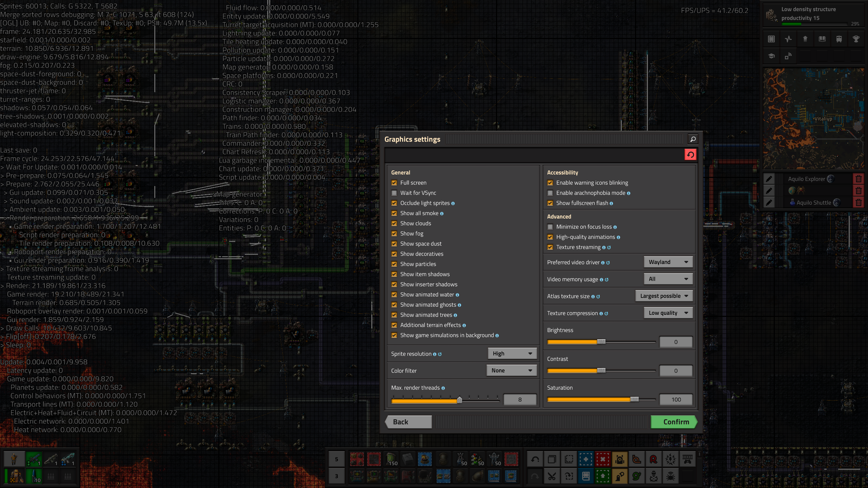The width and height of the screenshot is (868, 488).
Task: Enable arachnophobia mode checkbox
Action: pos(550,193)
